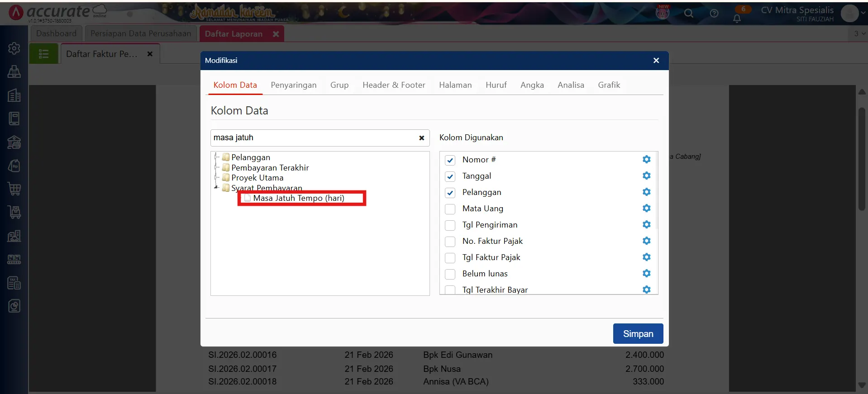The height and width of the screenshot is (394, 868).
Task: Open column settings gear for Nomor #
Action: point(646,159)
